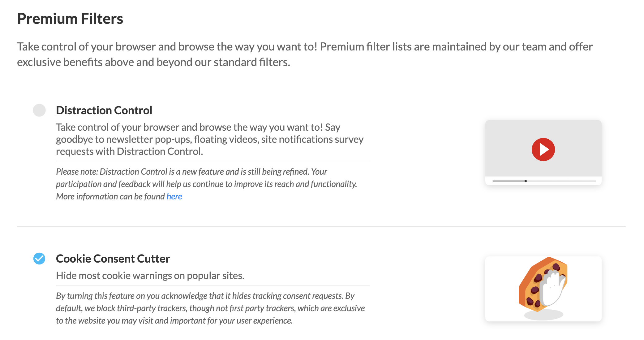Open the 'here' more information link
The height and width of the screenshot is (340, 644).
pyautogui.click(x=174, y=196)
